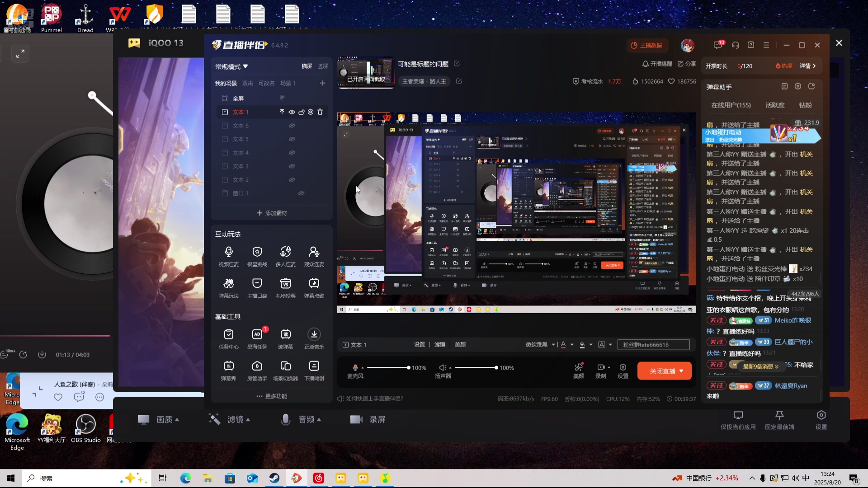The image size is (868, 488).
Task: Show hidden 窗口 1 layer
Action: point(301,193)
